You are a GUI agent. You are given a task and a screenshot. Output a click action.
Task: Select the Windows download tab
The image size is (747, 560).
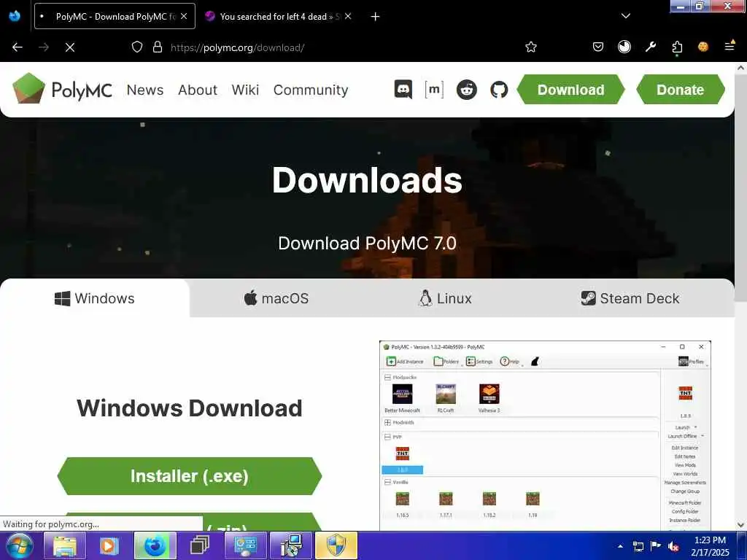[x=95, y=298]
